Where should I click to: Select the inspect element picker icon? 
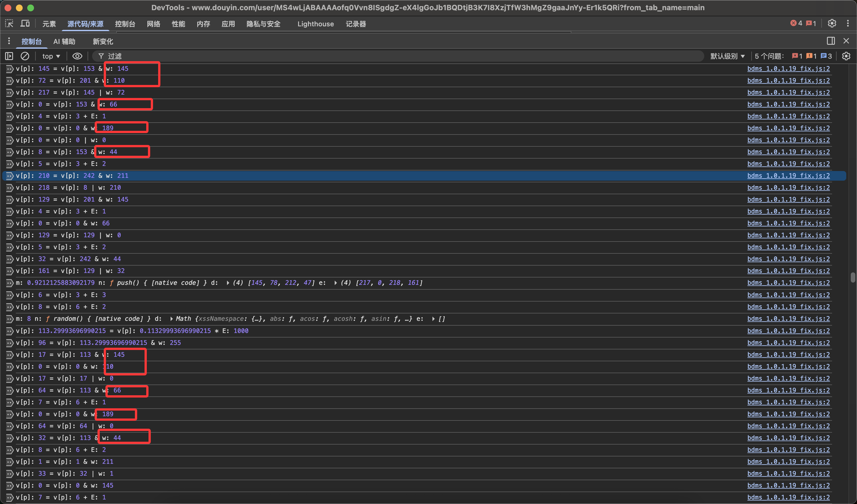pyautogui.click(x=9, y=24)
